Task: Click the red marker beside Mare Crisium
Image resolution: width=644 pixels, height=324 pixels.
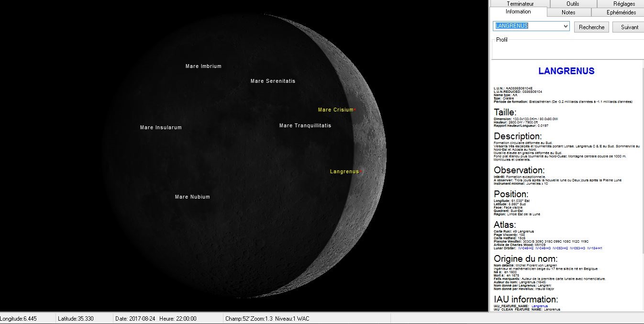Action: (355, 110)
